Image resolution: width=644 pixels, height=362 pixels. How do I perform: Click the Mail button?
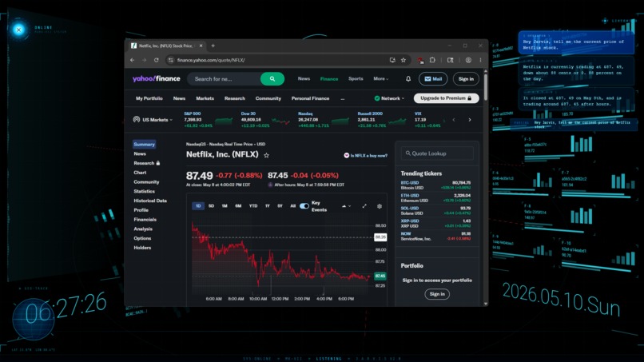[433, 79]
